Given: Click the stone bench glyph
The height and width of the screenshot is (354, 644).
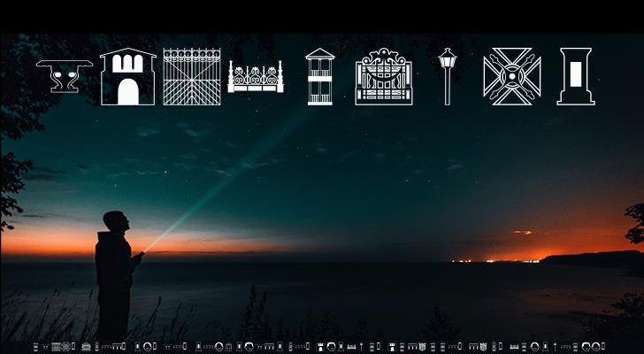Looking at the screenshot, I should (64, 76).
